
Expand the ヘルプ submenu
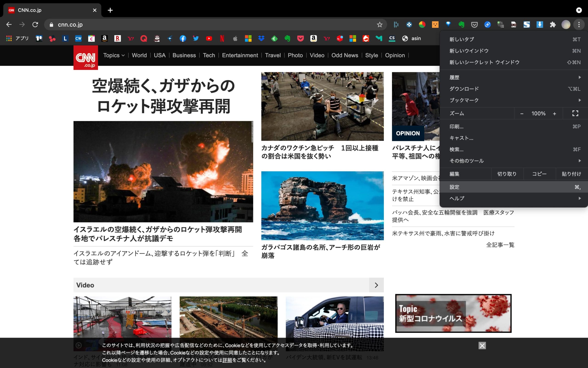pos(514,198)
